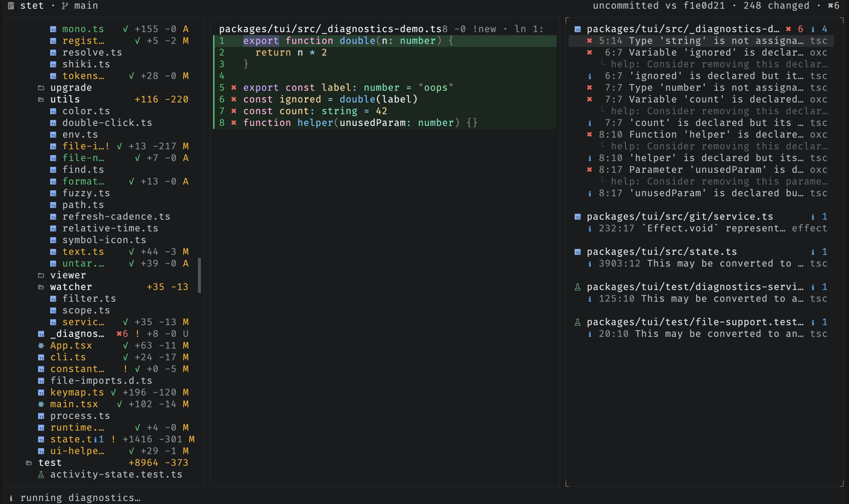Screen dimensions: 849x504
Task: Click the 'help: Consider removing this parame…' hint line
Action: point(719,182)
